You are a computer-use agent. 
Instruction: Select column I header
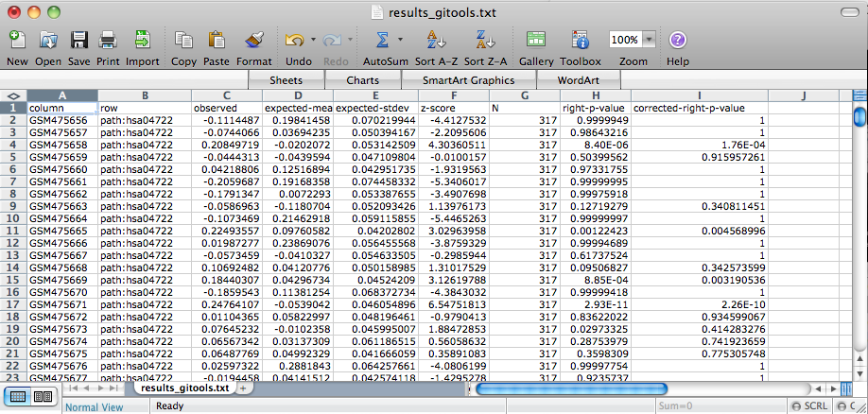pos(700,95)
